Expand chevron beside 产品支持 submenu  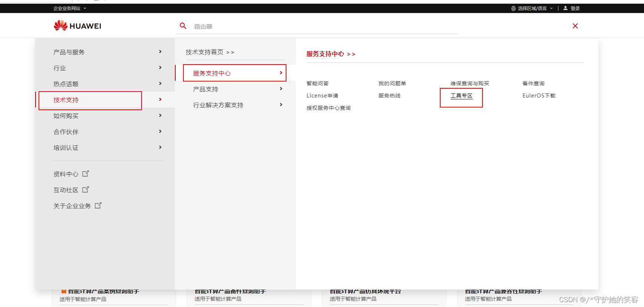click(281, 89)
